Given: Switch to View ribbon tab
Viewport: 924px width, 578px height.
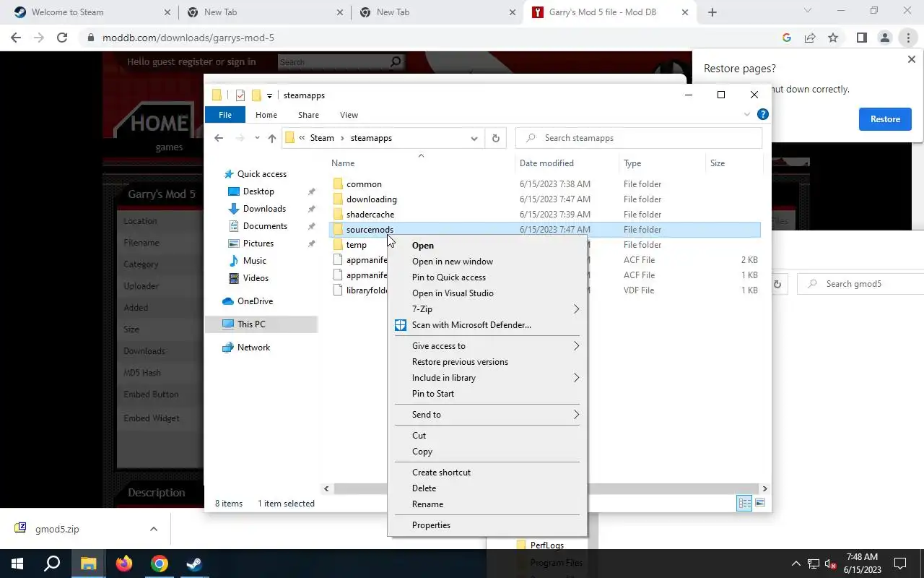Looking at the screenshot, I should click(x=349, y=115).
